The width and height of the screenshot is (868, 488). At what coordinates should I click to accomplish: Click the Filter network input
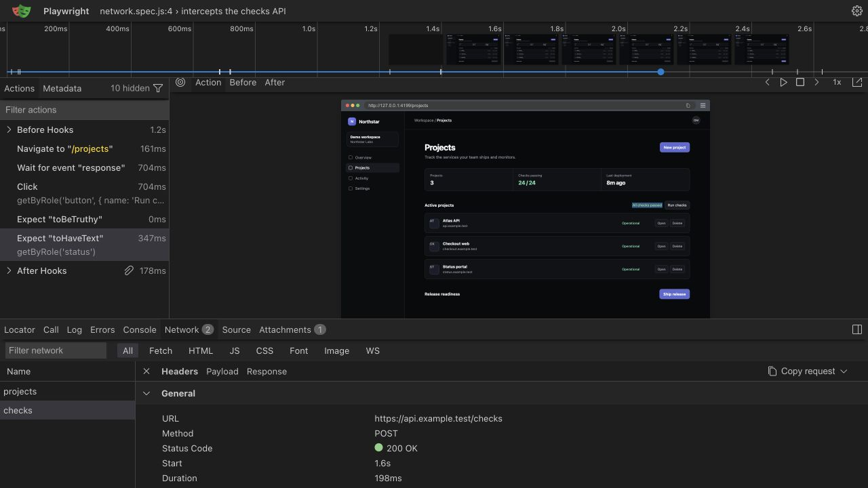click(56, 350)
